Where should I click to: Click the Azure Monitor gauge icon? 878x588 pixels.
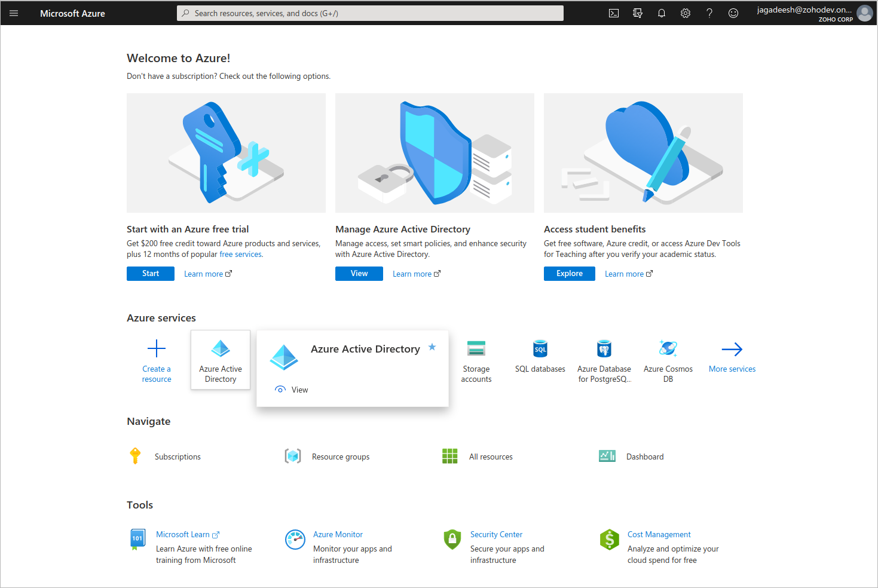[x=295, y=540]
